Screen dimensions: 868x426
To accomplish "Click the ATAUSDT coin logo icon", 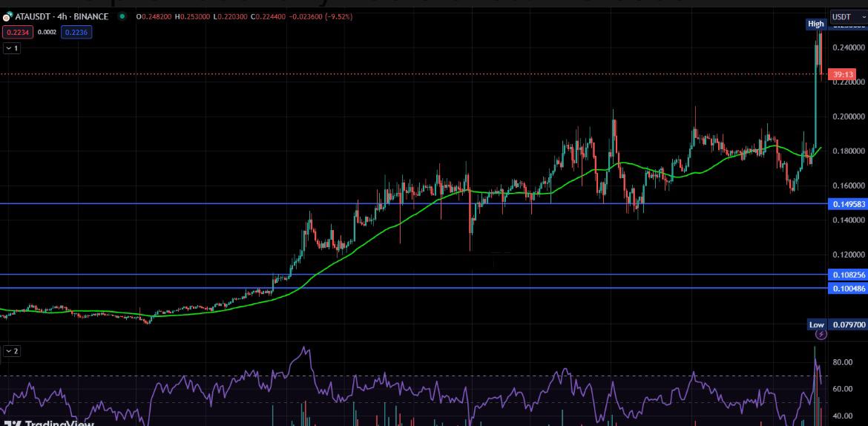I will pyautogui.click(x=7, y=16).
